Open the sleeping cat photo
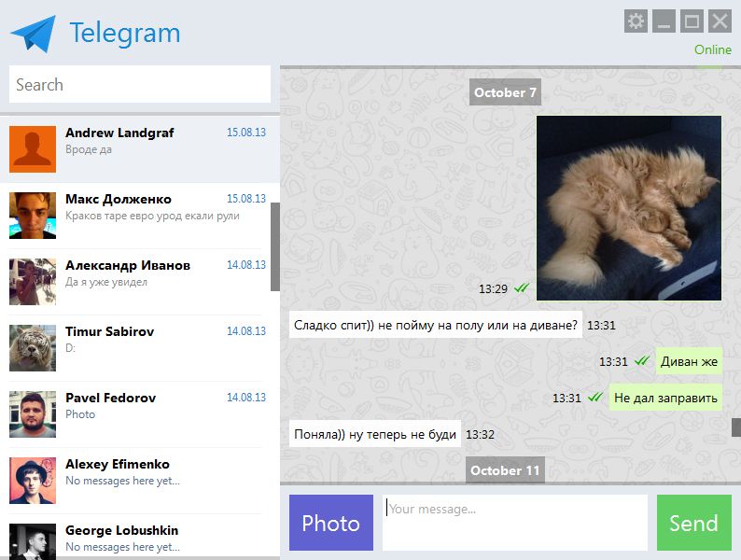This screenshot has width=741, height=560. 628,207
